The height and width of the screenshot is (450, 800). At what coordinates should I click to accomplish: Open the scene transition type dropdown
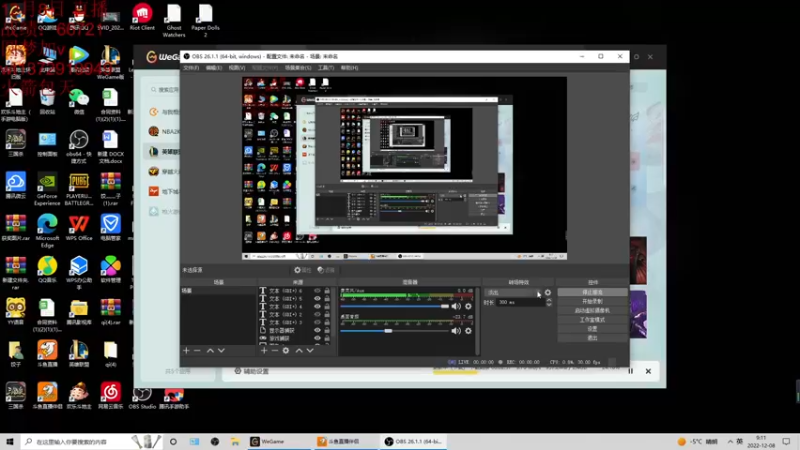tap(513, 293)
